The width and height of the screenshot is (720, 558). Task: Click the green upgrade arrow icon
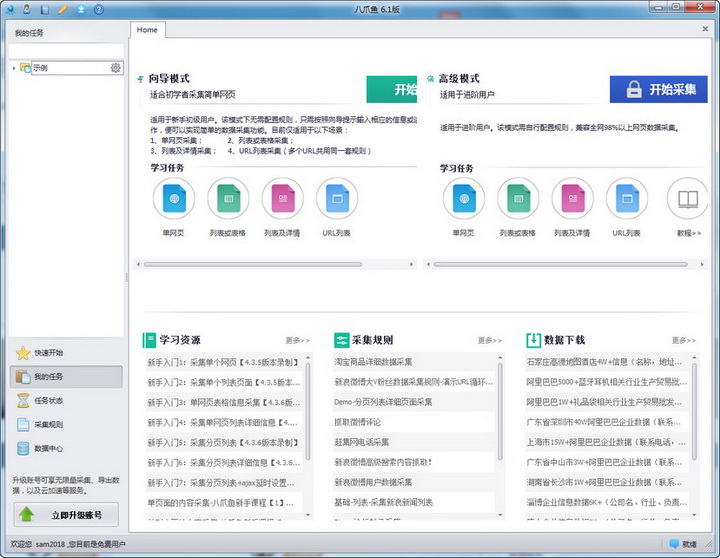coord(27,514)
